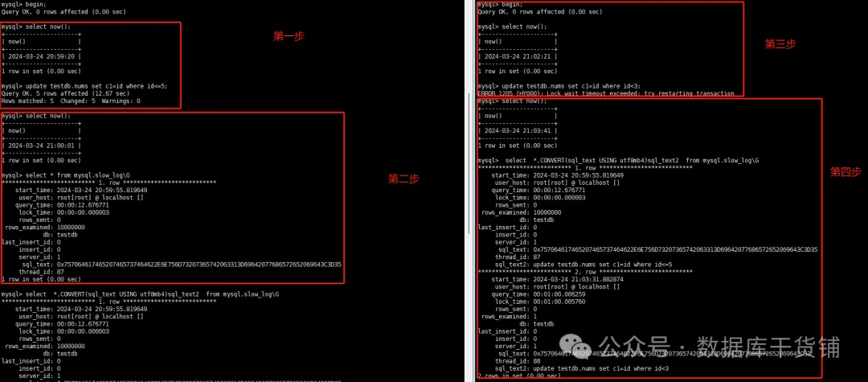
Task: Click the red 第一步 step label
Action: (x=289, y=36)
